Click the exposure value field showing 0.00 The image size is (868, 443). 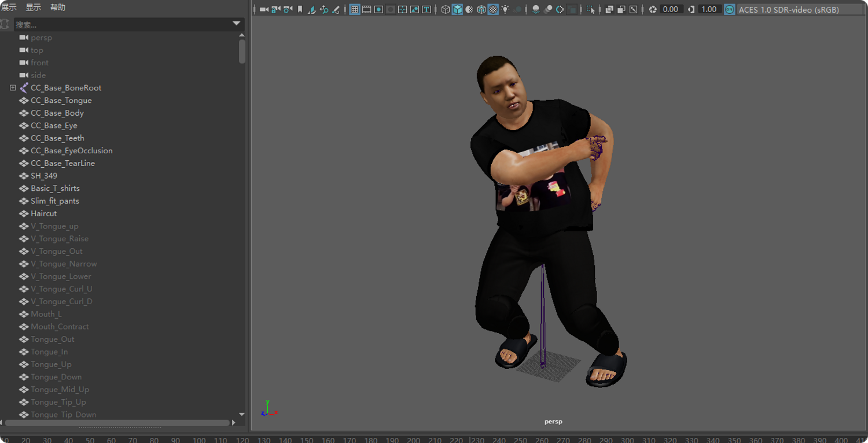pos(671,9)
